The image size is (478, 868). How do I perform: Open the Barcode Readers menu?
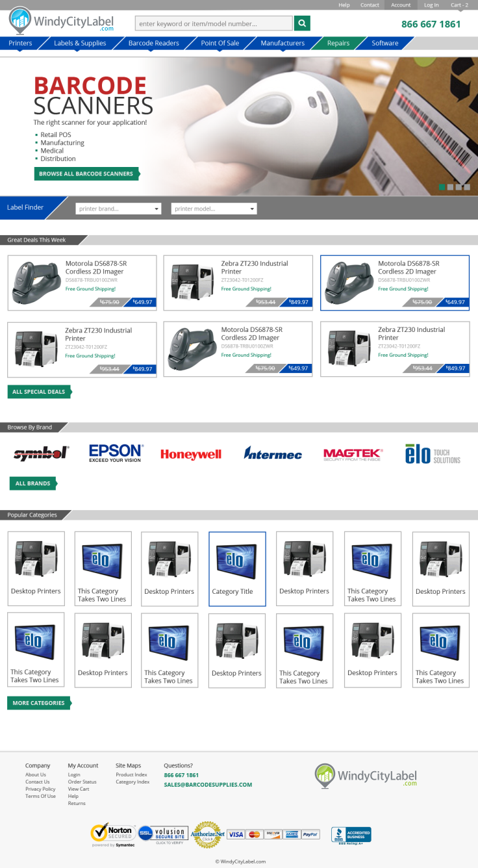click(154, 43)
